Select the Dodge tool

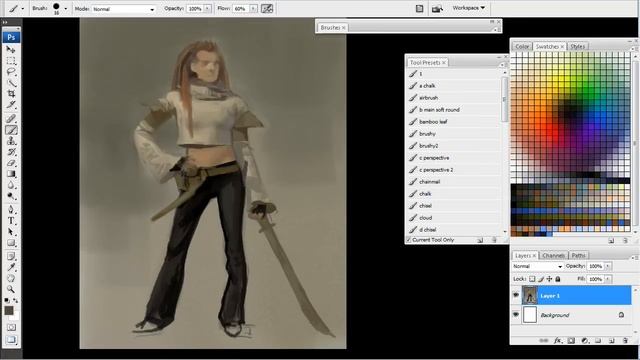[11, 196]
